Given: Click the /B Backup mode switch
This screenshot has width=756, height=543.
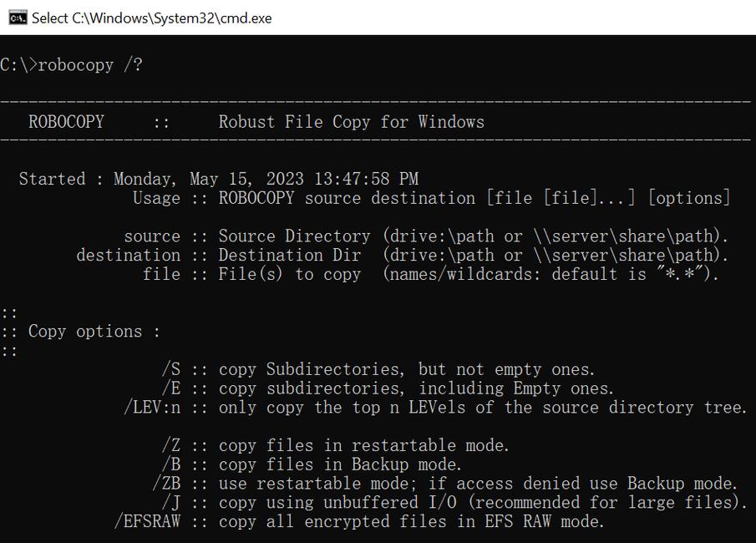Looking at the screenshot, I should [x=171, y=464].
